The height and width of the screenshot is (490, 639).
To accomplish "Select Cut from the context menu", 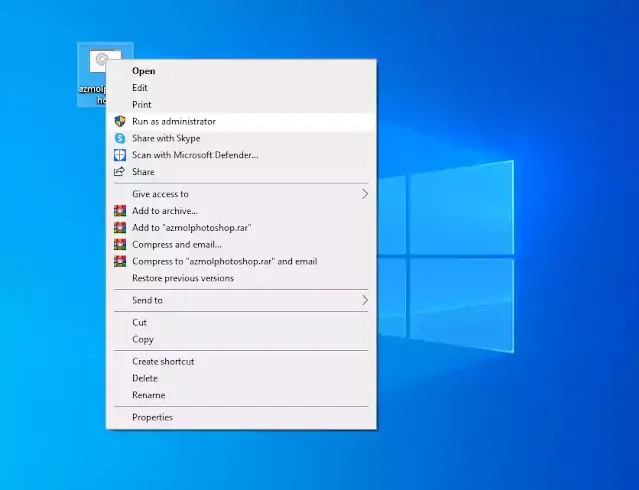I will [x=241, y=322].
